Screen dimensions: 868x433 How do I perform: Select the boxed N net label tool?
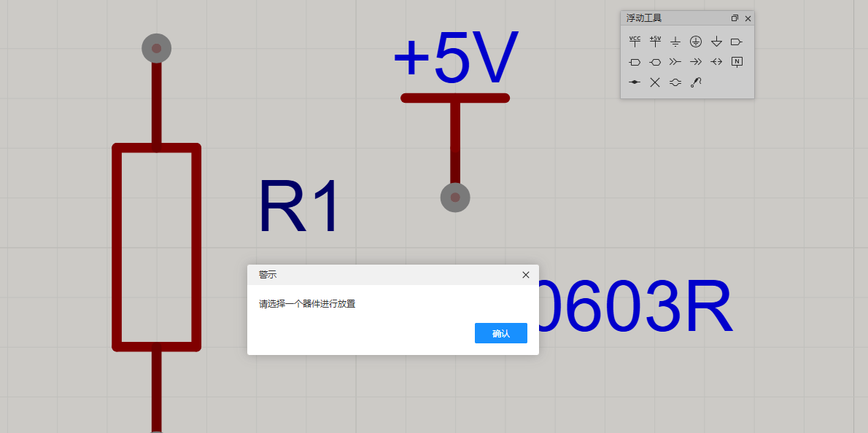[x=737, y=62]
